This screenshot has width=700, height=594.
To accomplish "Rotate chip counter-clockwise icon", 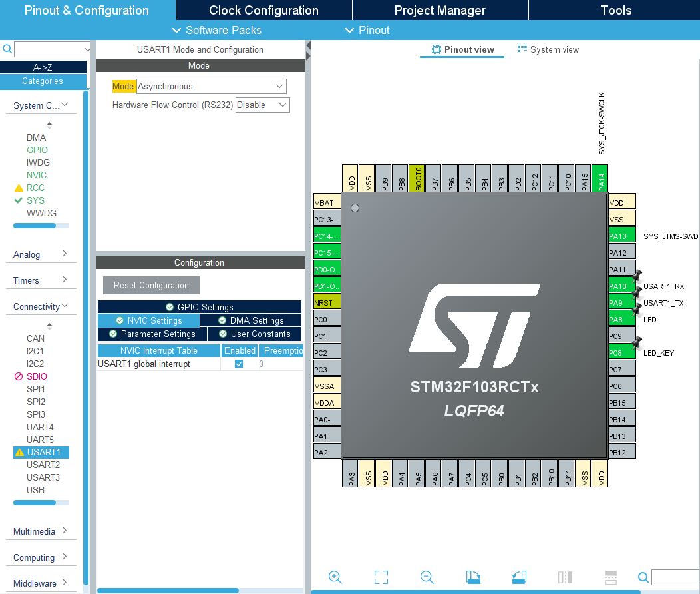I will click(519, 577).
